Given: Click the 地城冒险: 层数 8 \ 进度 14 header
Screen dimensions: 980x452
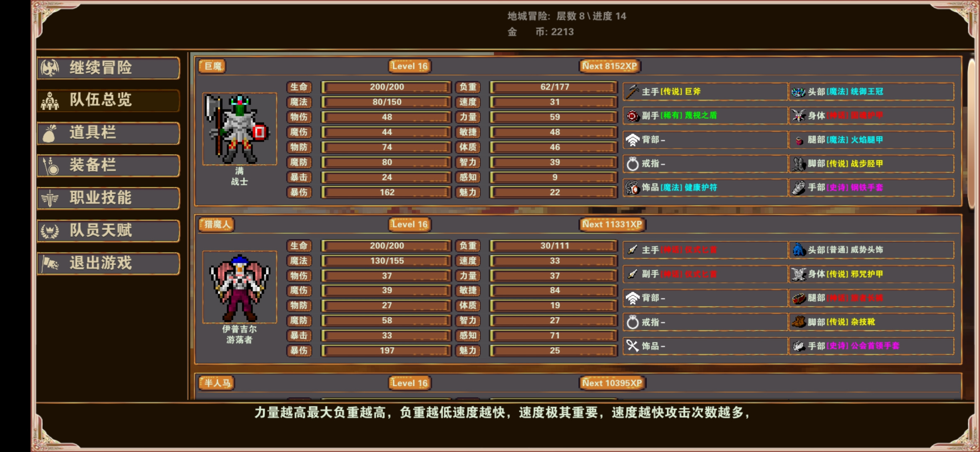Looking at the screenshot, I should (x=567, y=16).
